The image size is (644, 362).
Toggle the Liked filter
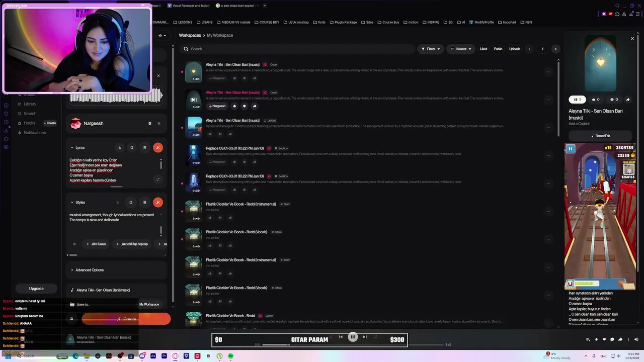[484, 49]
